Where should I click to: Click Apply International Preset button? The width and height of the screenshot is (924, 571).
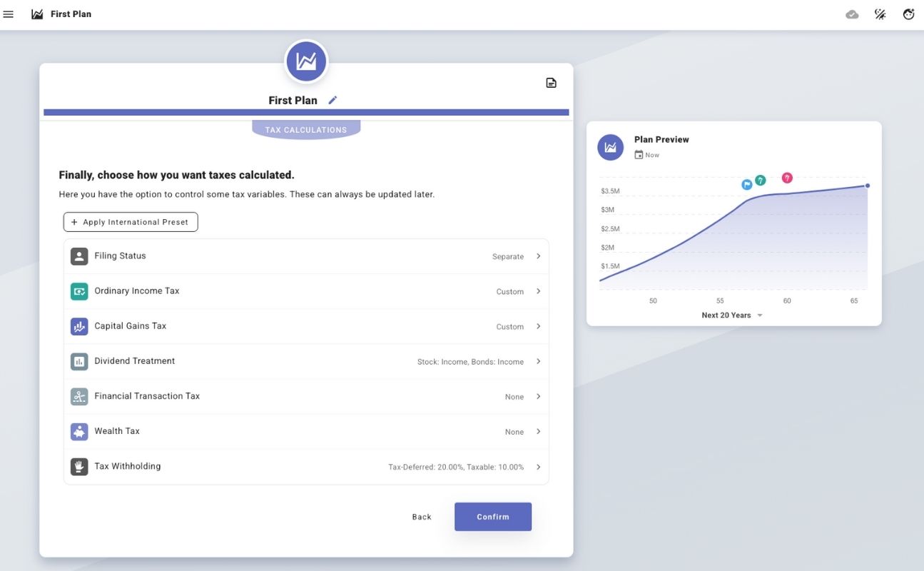[x=131, y=222]
